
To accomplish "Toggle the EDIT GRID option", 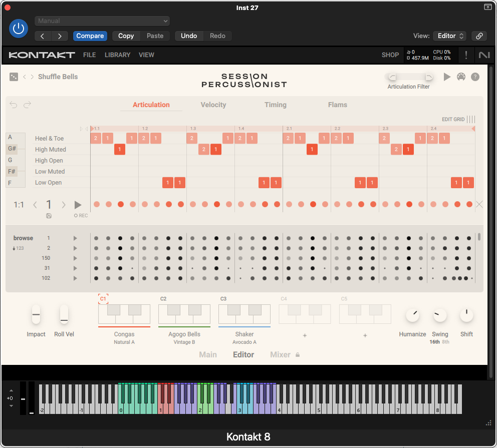I will [458, 119].
